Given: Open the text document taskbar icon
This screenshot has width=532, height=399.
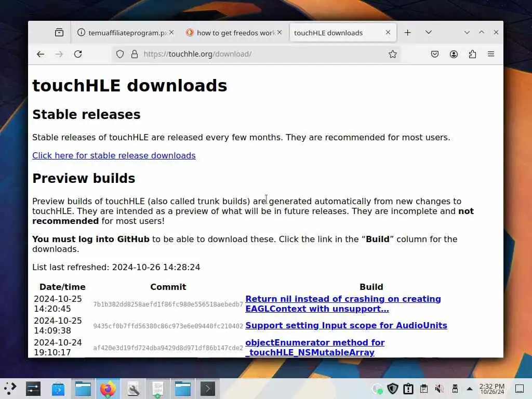Looking at the screenshot, I should point(158,389).
